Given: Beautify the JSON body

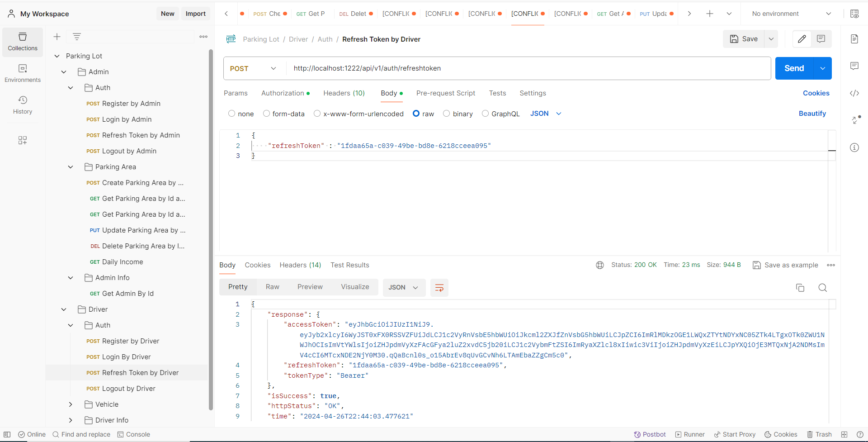Looking at the screenshot, I should point(812,114).
